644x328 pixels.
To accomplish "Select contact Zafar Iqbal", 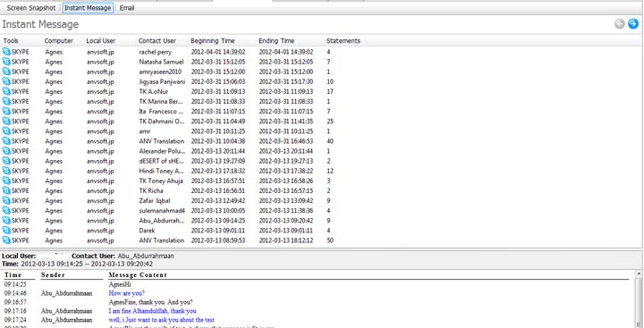I will coord(155,201).
